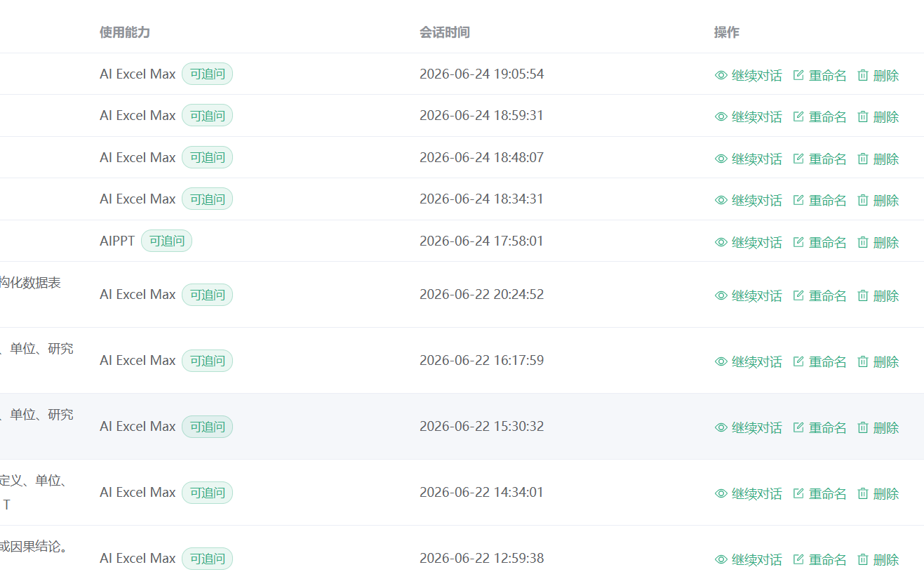Select the timestamp 2026-06-24 18:59:31
The height and width of the screenshot is (586, 924).
point(481,115)
